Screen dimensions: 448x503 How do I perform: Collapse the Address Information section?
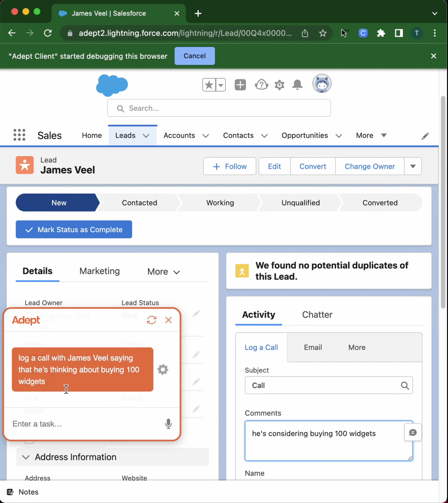(113, 457)
